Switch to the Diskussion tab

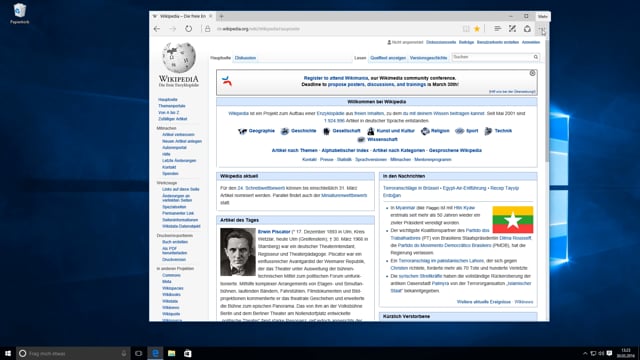tap(245, 58)
